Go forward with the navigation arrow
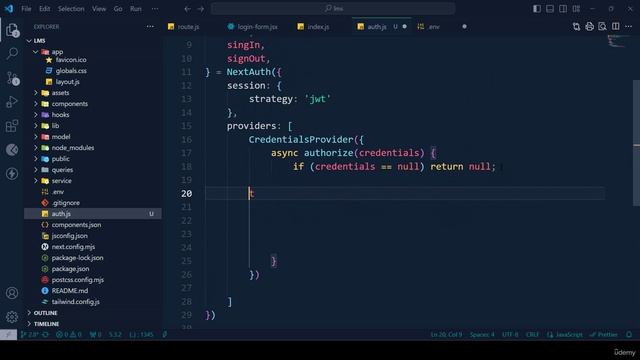The image size is (640, 360). [201, 9]
